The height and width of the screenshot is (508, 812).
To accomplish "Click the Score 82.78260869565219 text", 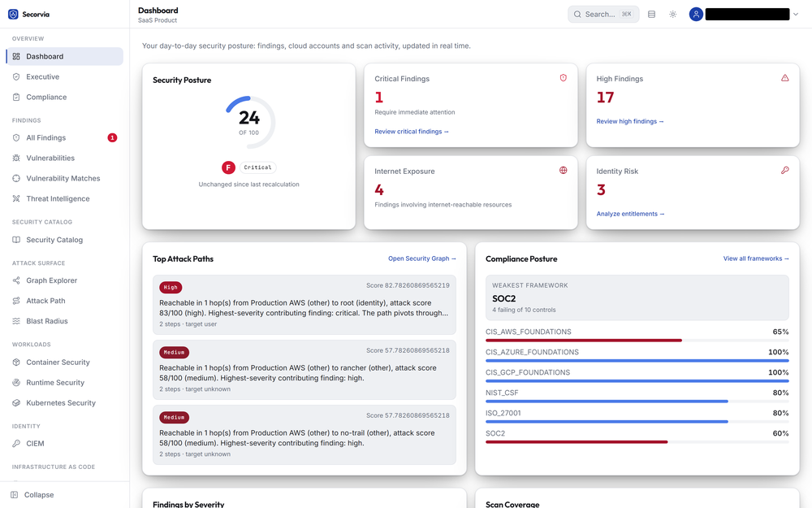I will click(408, 285).
